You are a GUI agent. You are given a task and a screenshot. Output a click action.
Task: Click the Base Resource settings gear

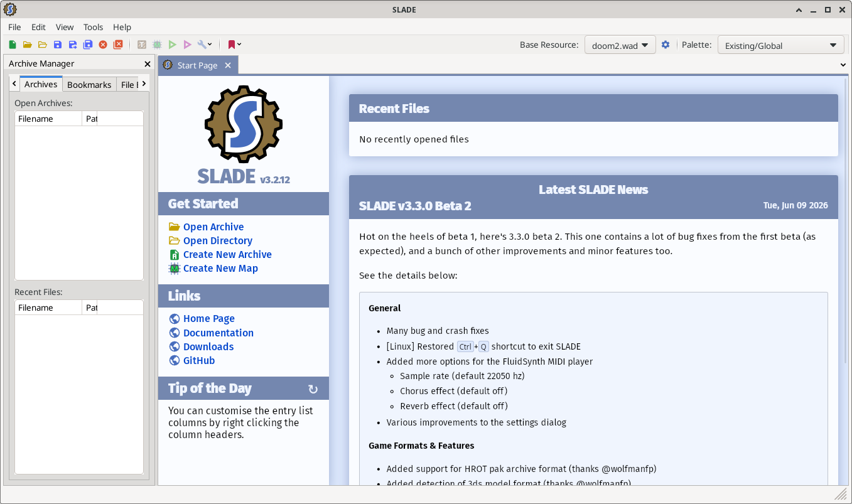(x=666, y=45)
